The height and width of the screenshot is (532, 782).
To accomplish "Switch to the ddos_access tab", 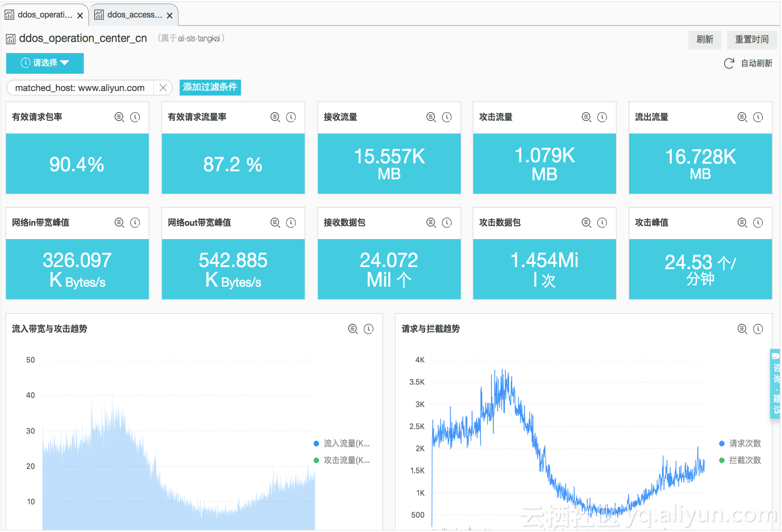I will [x=134, y=15].
